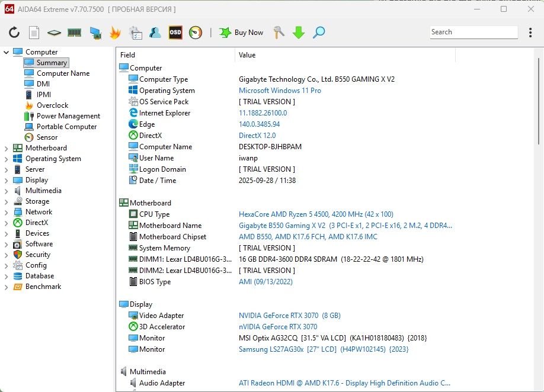Open the memory benchmark RAM icon
The width and height of the screenshot is (544, 392).
[x=74, y=33]
